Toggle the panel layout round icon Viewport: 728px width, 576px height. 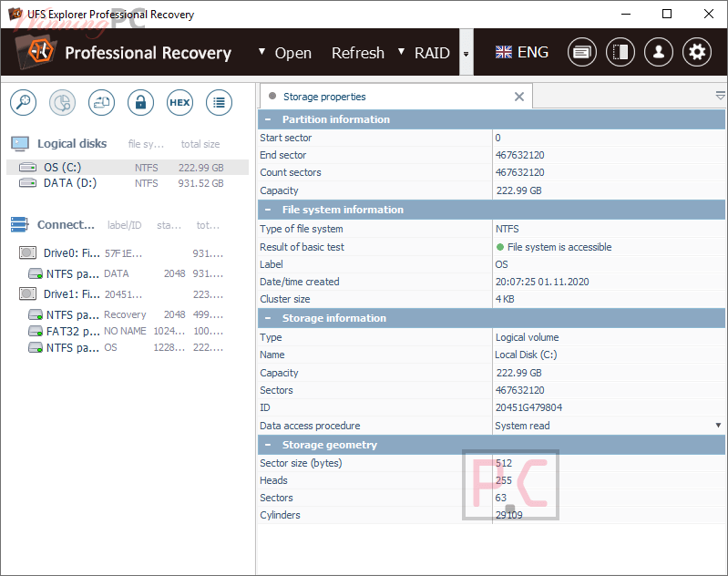[620, 52]
